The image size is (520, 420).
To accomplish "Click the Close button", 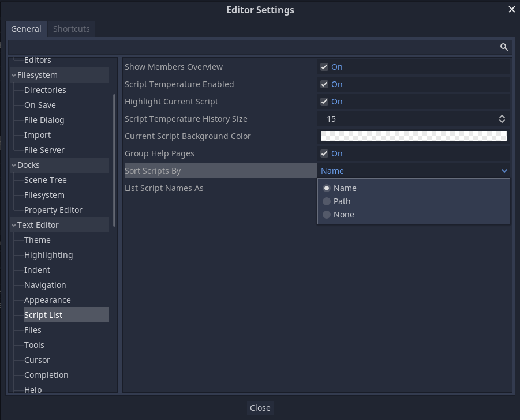I will (x=260, y=408).
